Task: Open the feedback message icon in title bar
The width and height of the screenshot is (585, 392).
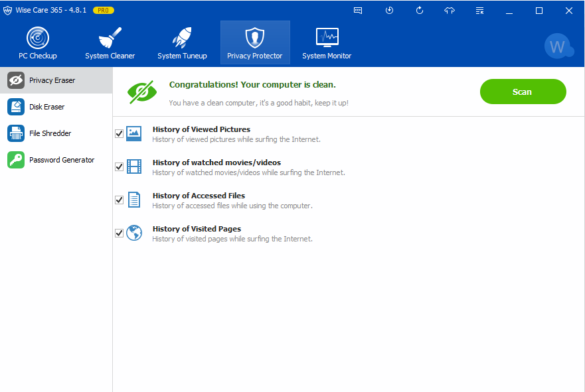Action: pyautogui.click(x=358, y=11)
